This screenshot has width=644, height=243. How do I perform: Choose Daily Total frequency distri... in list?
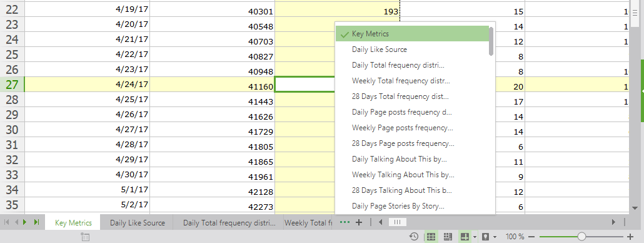pyautogui.click(x=413, y=65)
